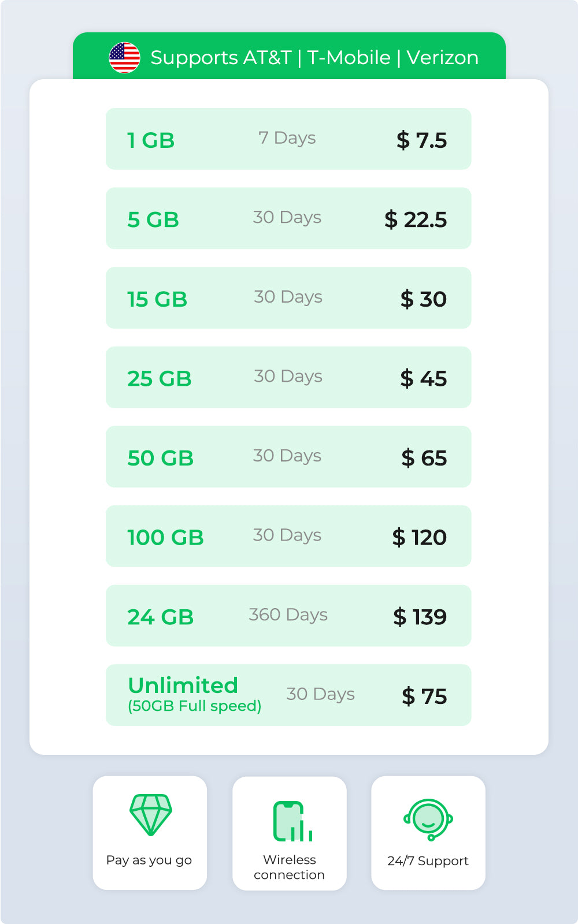This screenshot has height=924, width=578.
Task: Click the US flag icon
Action: [x=124, y=58]
